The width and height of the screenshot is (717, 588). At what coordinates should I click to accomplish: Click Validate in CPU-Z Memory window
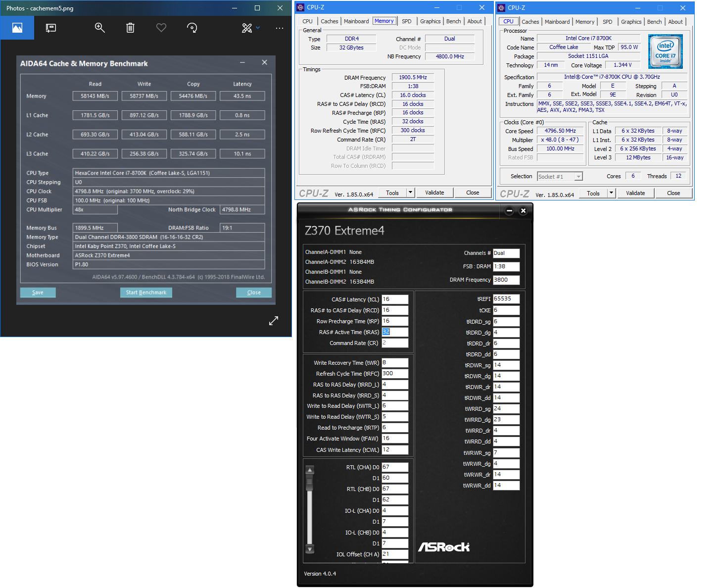click(x=434, y=193)
